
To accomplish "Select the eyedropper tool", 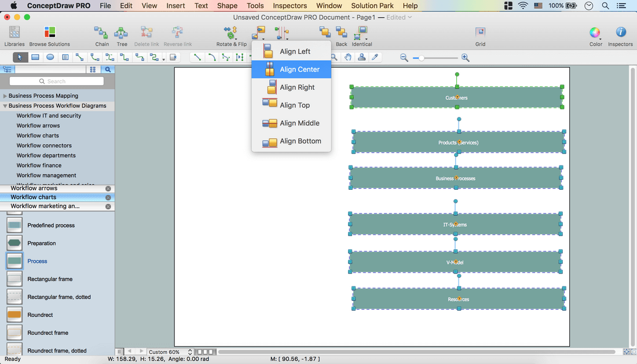I will 375,57.
